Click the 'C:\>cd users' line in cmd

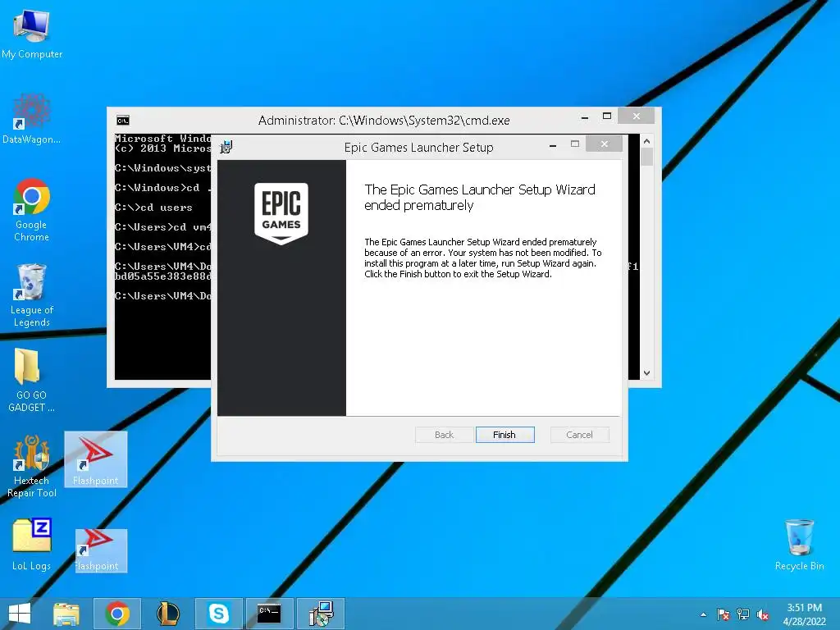[153, 208]
